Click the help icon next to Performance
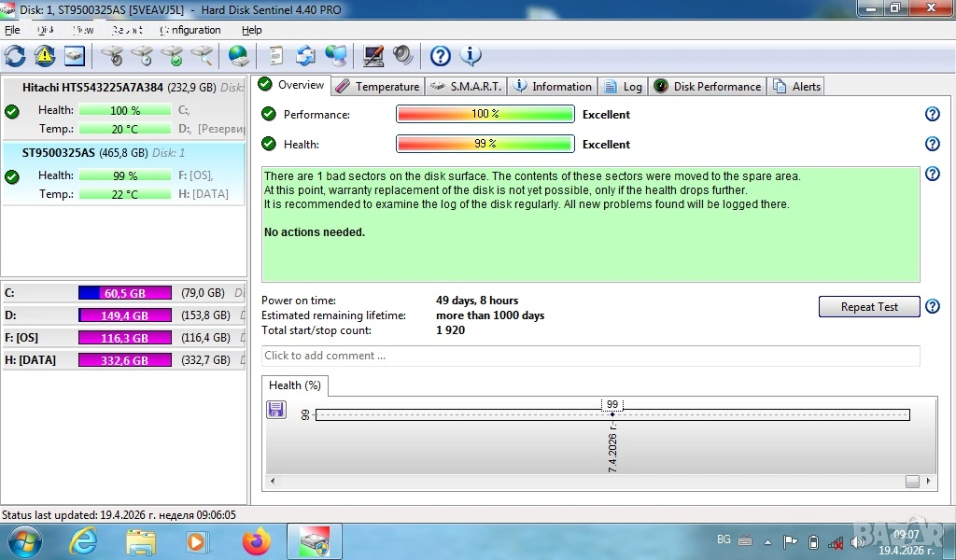This screenshot has width=956, height=560. [x=932, y=114]
